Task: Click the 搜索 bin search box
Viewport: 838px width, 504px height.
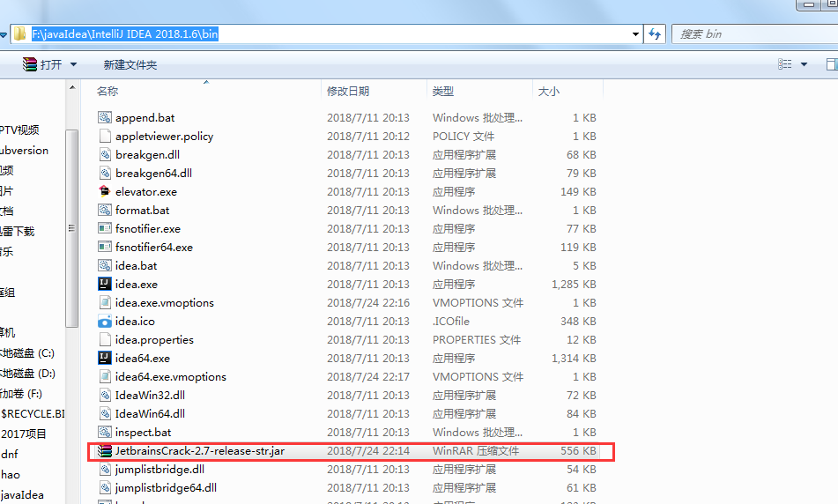Action: 754,34
